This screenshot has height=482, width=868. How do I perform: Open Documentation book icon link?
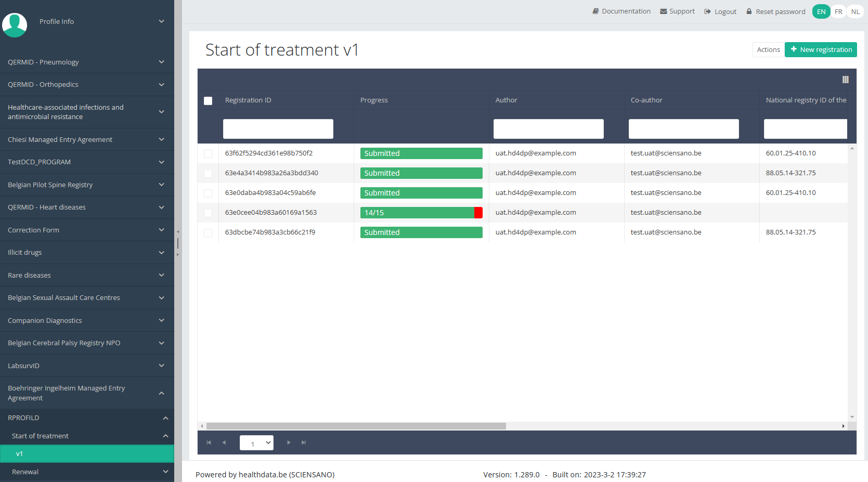point(621,11)
